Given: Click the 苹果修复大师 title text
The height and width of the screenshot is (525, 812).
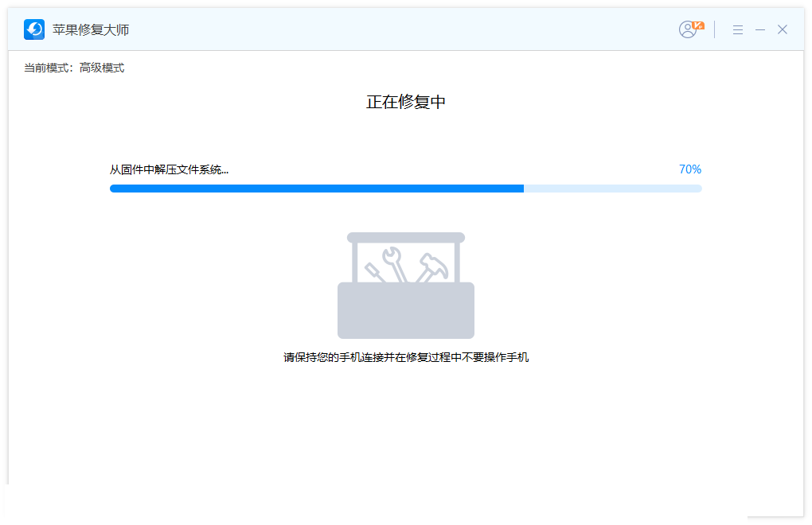Looking at the screenshot, I should tap(91, 30).
